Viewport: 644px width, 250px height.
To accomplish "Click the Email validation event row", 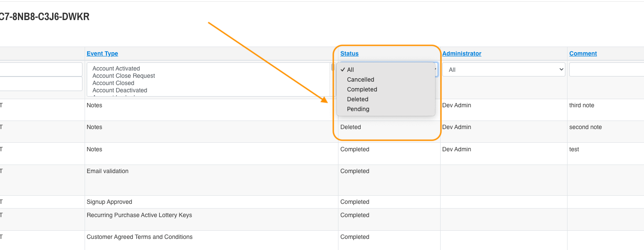I will pyautogui.click(x=107, y=171).
